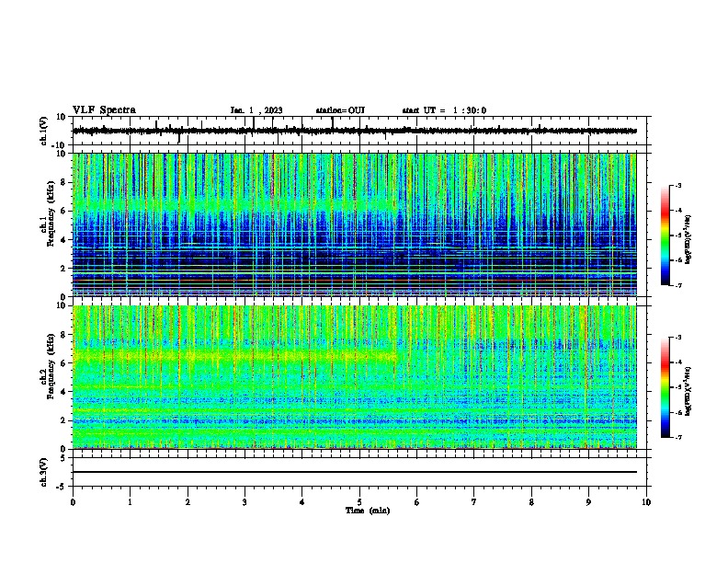Click the "2" kHz tick of ch.2 spectrogram
Viewport: 728px width, 563px height.
(x=63, y=420)
